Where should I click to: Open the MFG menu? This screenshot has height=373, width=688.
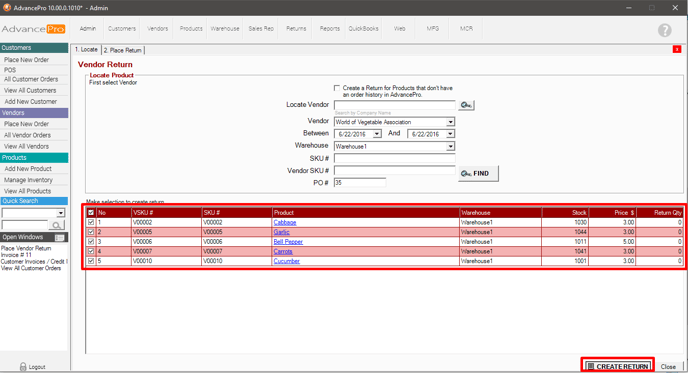(433, 29)
